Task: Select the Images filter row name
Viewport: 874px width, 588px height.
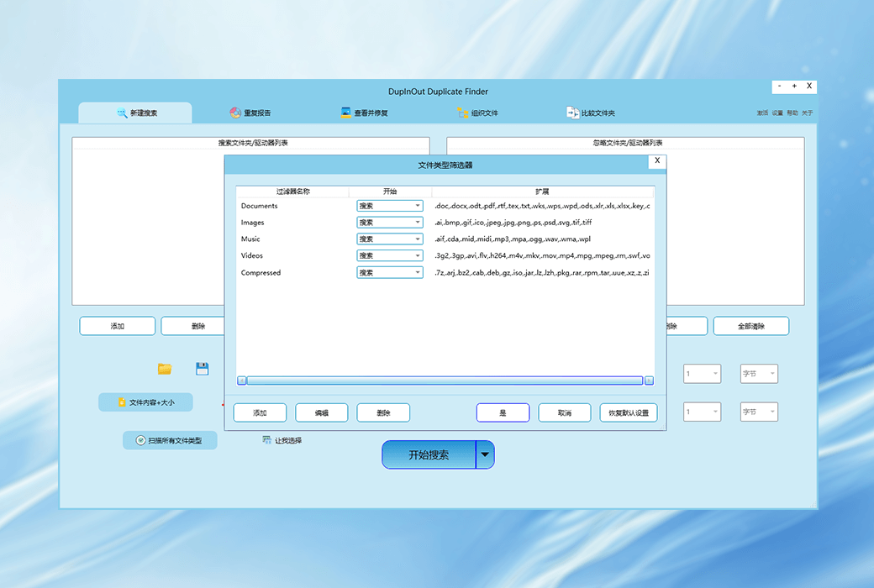Action: [x=252, y=223]
